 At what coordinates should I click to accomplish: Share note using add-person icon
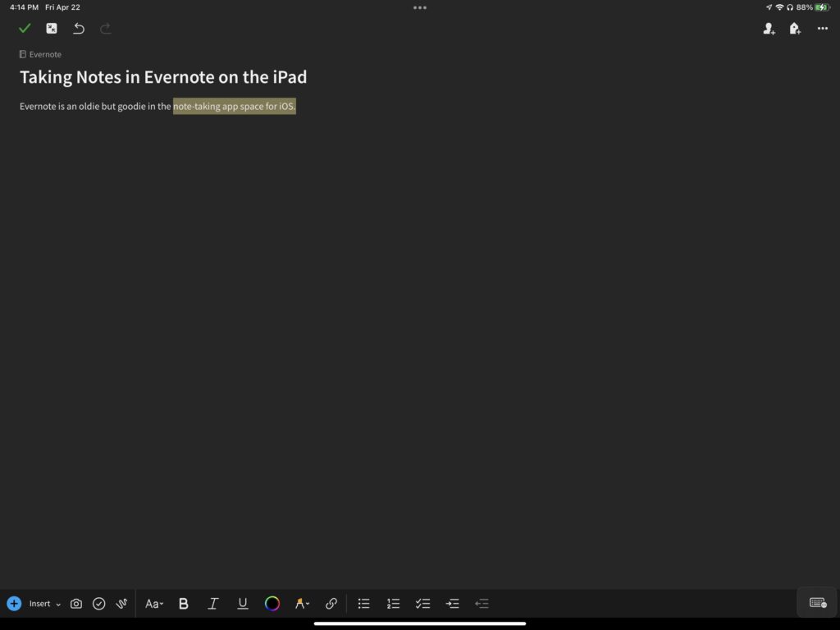(769, 29)
